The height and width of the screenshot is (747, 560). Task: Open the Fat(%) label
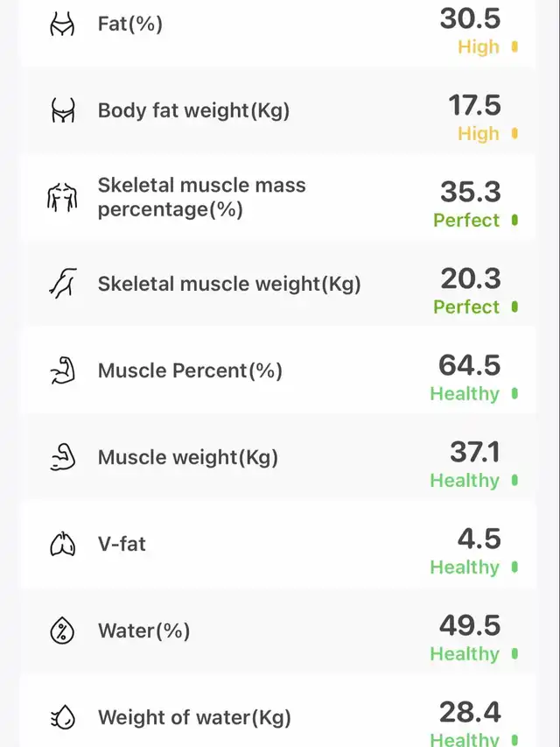(129, 24)
